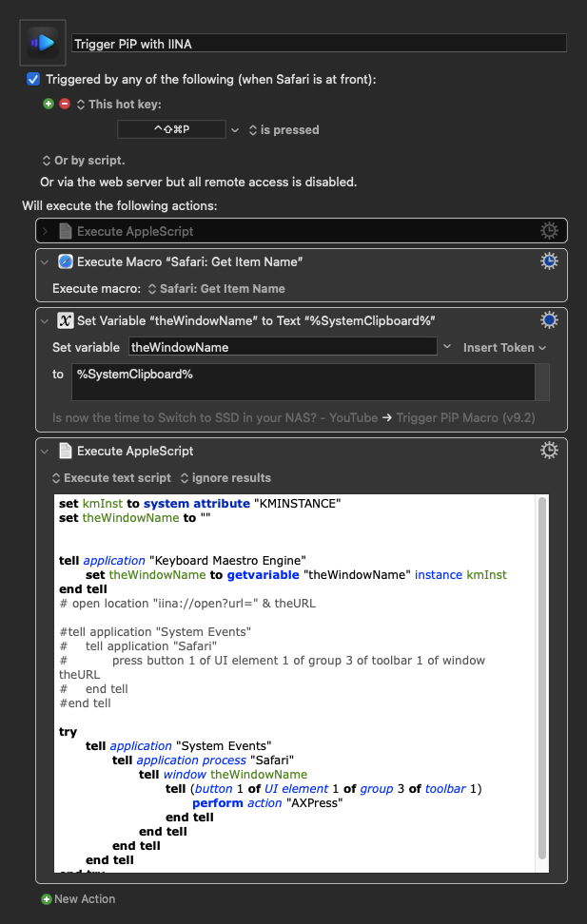Change the 'is pressed' popup

pyautogui.click(x=284, y=129)
